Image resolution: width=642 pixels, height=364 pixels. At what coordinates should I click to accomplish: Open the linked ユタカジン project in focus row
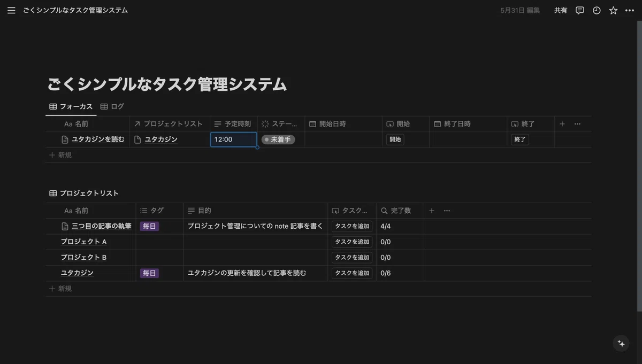161,140
